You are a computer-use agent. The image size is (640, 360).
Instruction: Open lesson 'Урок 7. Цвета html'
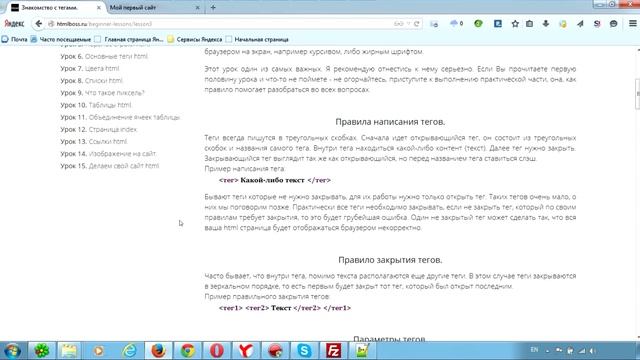coord(90,68)
